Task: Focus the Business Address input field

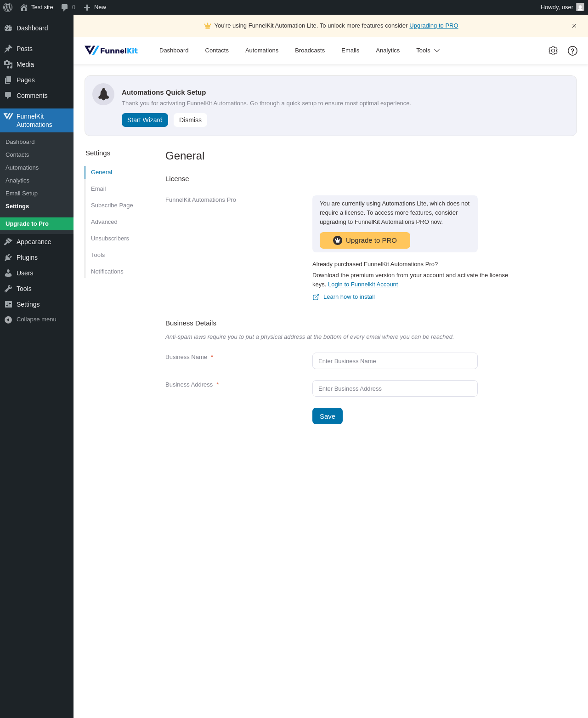Action: coord(395,388)
